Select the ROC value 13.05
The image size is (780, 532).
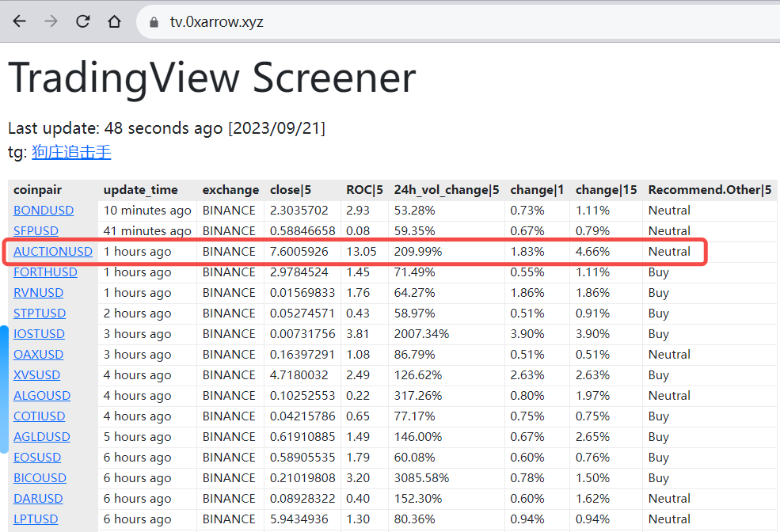361,252
